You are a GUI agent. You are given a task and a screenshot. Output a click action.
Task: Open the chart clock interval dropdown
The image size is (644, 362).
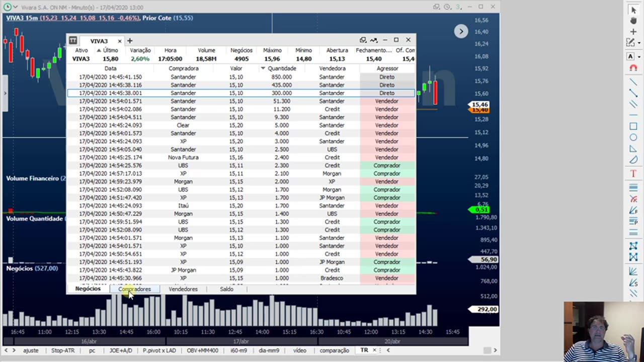coord(447,7)
